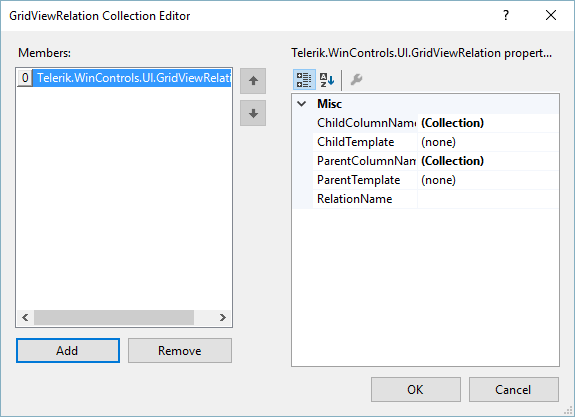The image size is (575, 417).
Task: Collapse the Misc category
Action: [x=302, y=104]
